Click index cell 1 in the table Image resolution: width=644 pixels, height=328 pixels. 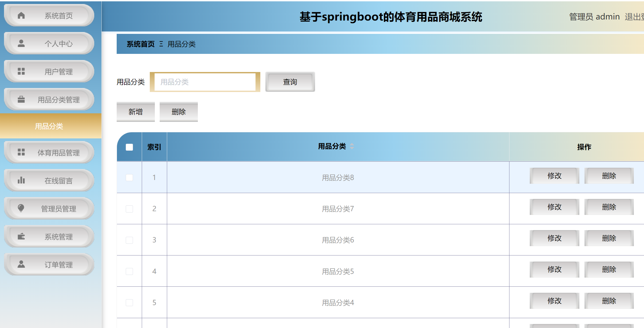154,177
